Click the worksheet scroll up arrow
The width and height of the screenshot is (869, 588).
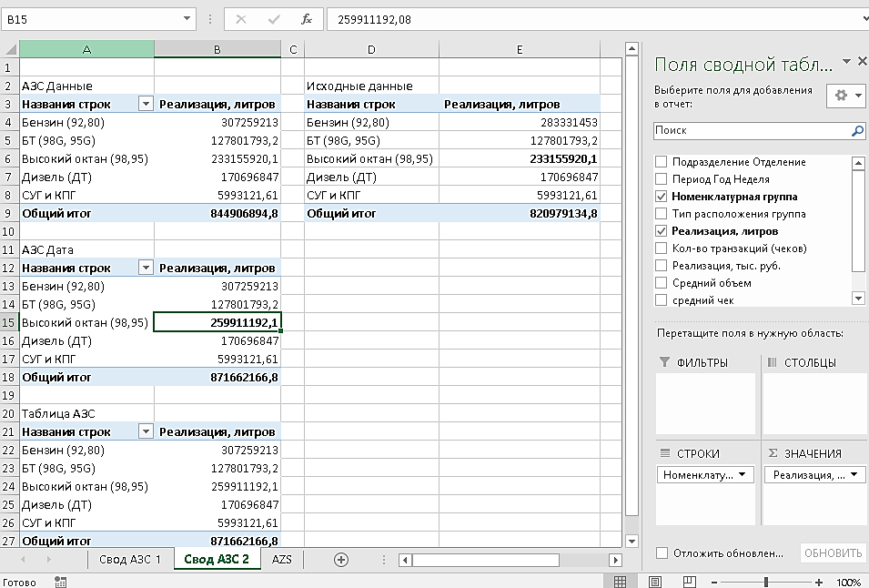pyautogui.click(x=632, y=49)
